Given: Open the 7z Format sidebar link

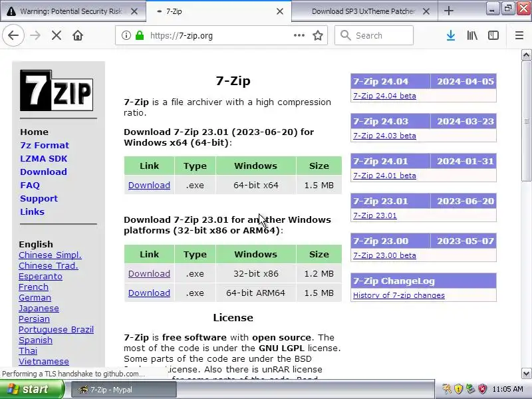Looking at the screenshot, I should (45, 145).
